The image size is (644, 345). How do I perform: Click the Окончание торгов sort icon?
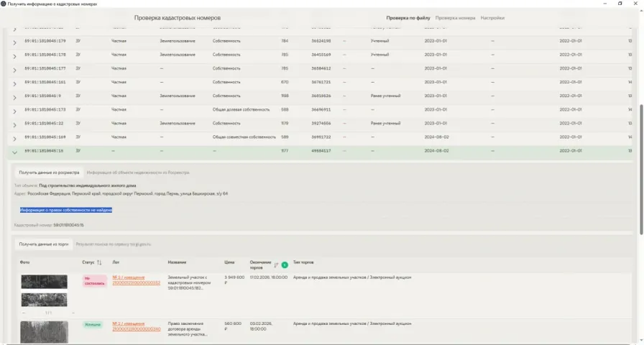coord(276,265)
